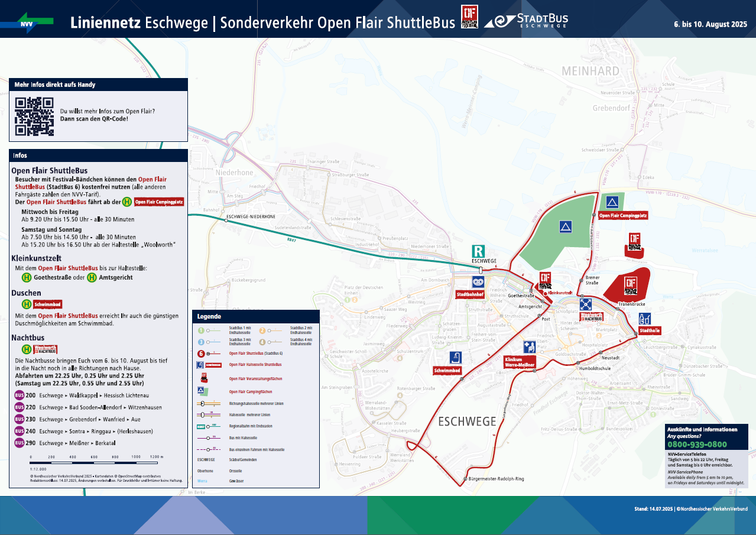756x535 pixels.
Task: Click the H stop icon beside Amtsgericht in Infos
Action: (x=92, y=277)
